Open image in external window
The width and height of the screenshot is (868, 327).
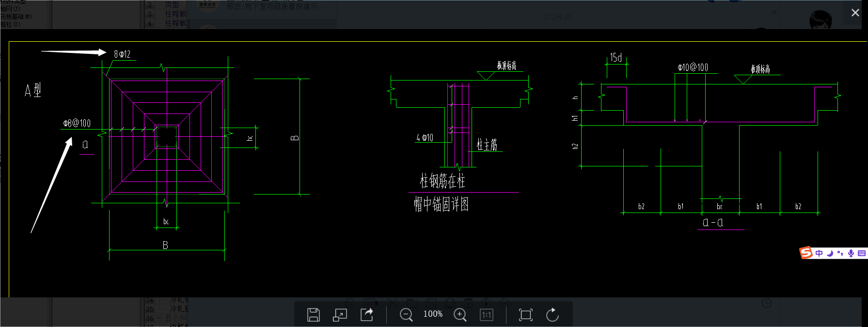(340, 315)
